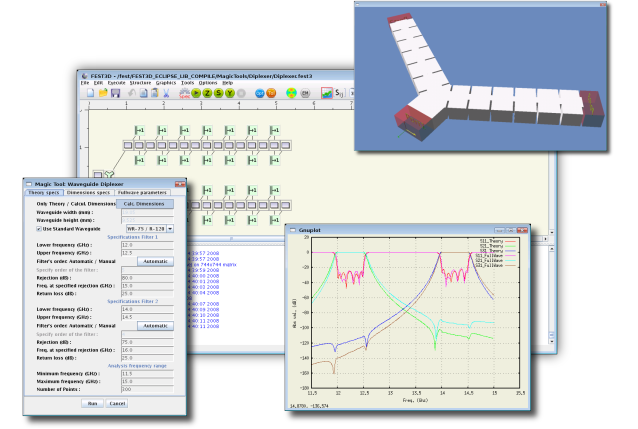
Task: Click the Undo arrow icon in toolbar
Action: pyautogui.click(x=131, y=93)
